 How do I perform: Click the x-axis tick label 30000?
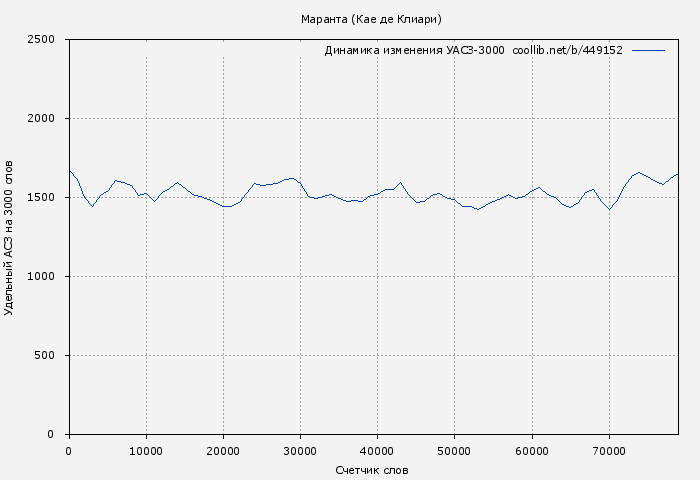pyautogui.click(x=300, y=451)
